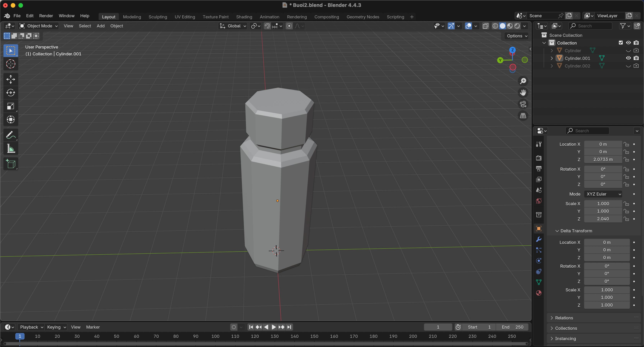The width and height of the screenshot is (644, 347).
Task: Click frame 100 on the timeline
Action: [x=215, y=336]
